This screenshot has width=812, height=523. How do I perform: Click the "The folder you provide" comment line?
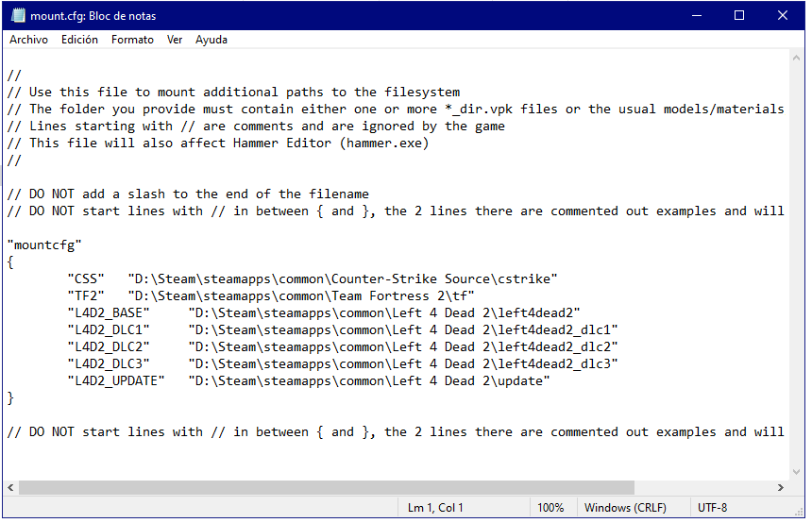tap(396, 110)
